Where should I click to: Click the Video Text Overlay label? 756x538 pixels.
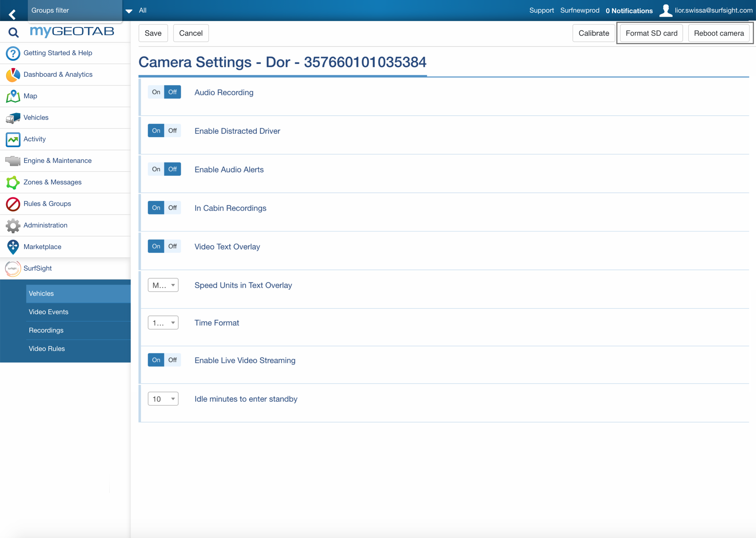point(227,247)
